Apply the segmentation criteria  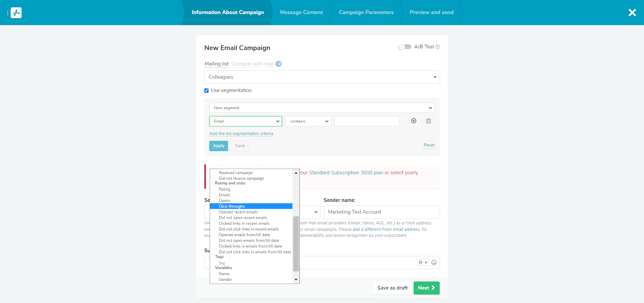218,145
